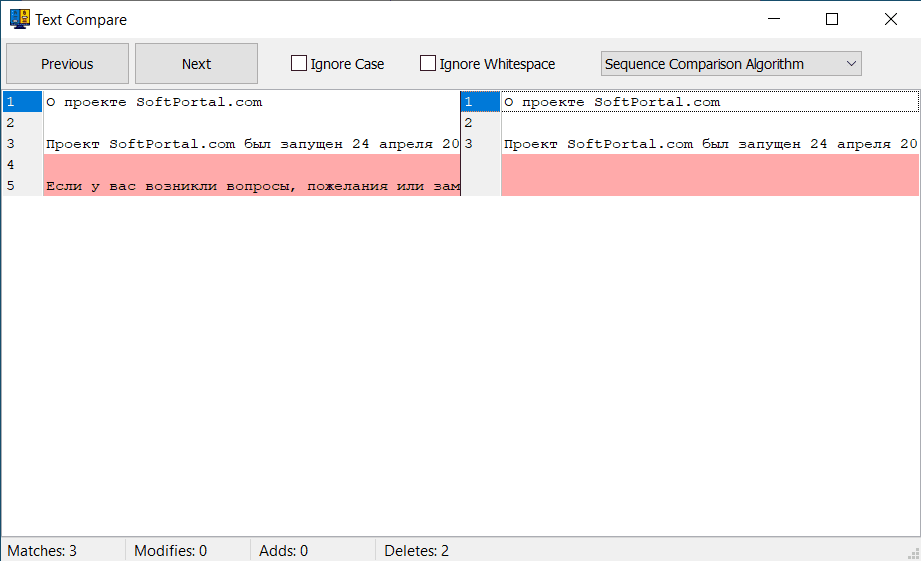Click left pane line number 2

[x=11, y=123]
